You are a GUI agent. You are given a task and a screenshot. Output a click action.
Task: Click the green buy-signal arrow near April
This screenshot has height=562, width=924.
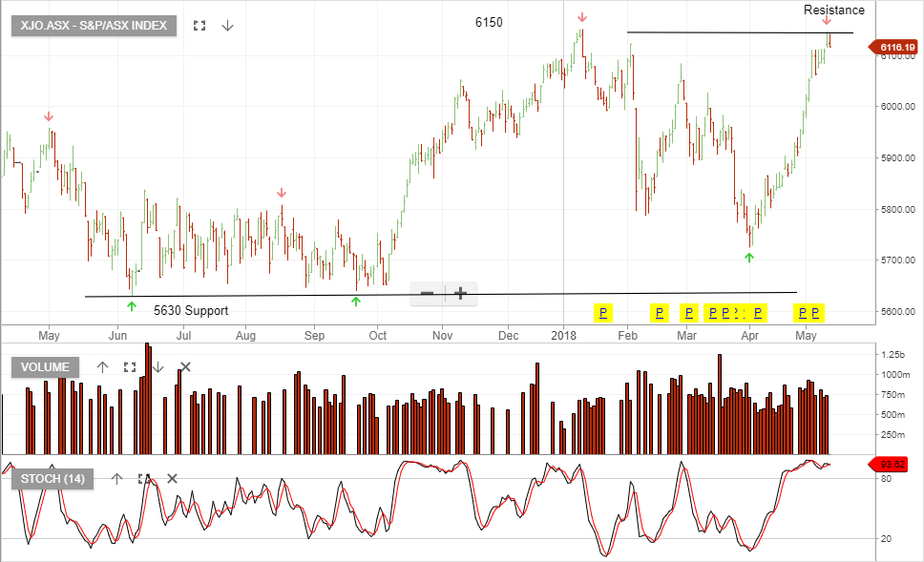coord(750,256)
